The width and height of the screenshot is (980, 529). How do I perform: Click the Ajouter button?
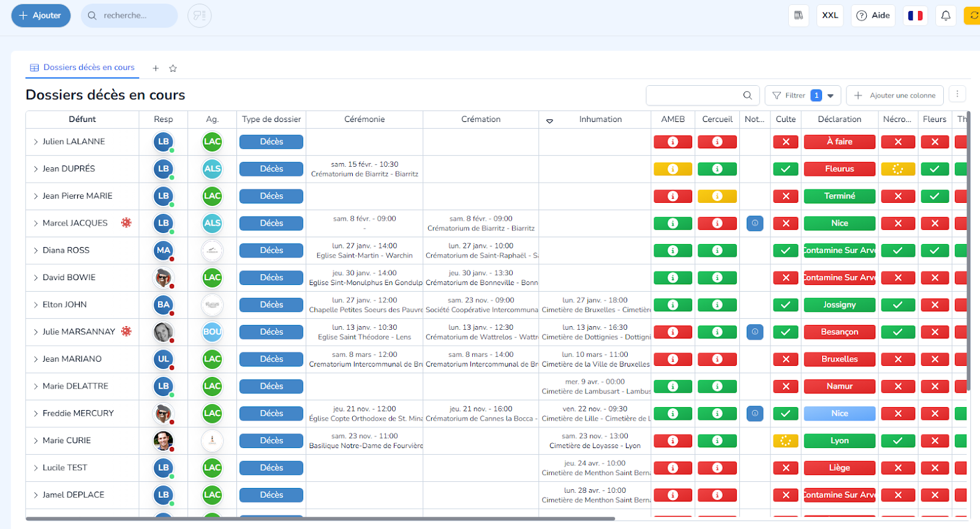tap(40, 15)
